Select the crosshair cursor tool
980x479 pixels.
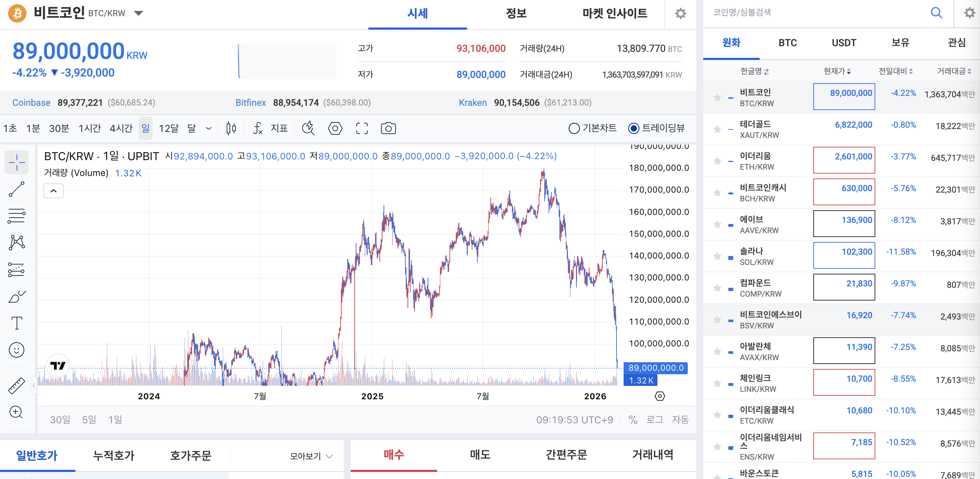pos(17,163)
